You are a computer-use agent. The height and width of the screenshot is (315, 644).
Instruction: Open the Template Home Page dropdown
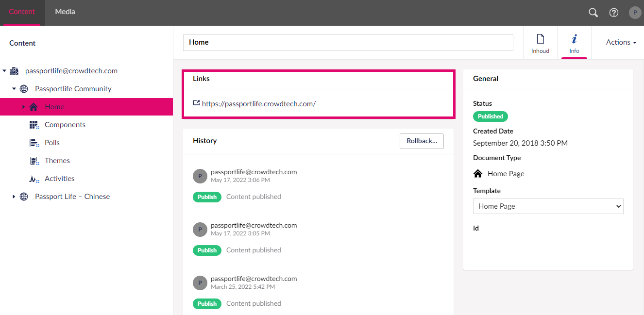(548, 206)
